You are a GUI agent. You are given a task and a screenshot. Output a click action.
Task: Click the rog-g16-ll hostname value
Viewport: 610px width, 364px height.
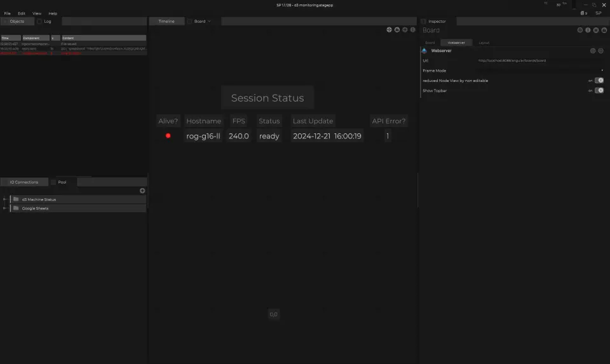coord(203,136)
